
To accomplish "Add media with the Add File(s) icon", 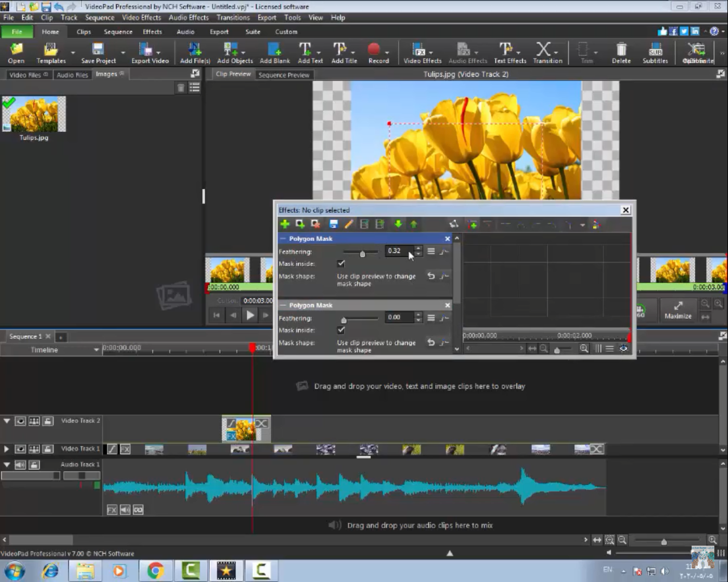I will coord(195,53).
